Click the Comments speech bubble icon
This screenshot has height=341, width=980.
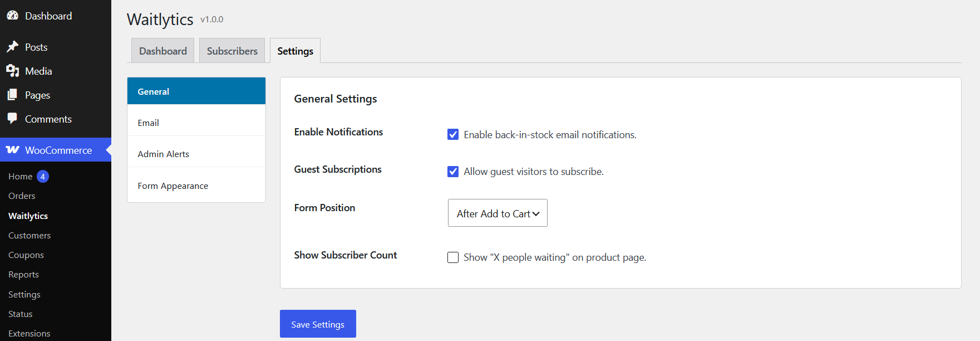click(x=12, y=119)
